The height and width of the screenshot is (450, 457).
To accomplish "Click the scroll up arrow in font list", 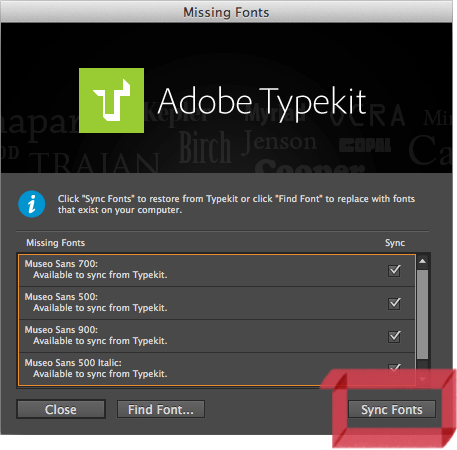I will point(422,261).
